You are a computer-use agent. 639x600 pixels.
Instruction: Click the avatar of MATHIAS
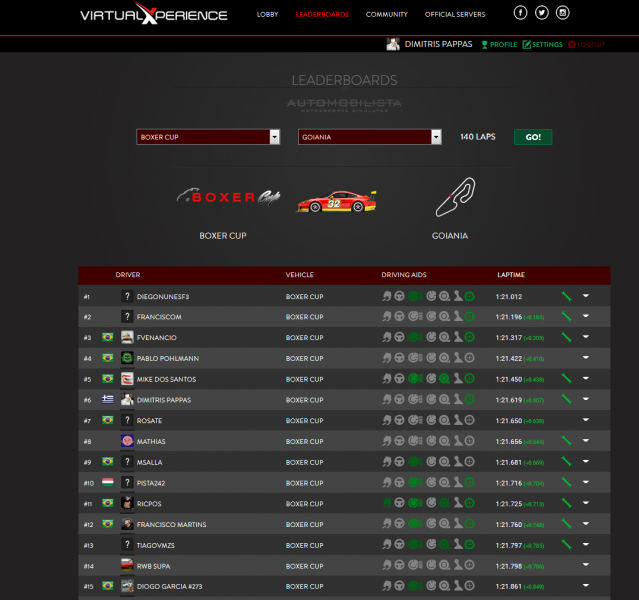(x=127, y=441)
